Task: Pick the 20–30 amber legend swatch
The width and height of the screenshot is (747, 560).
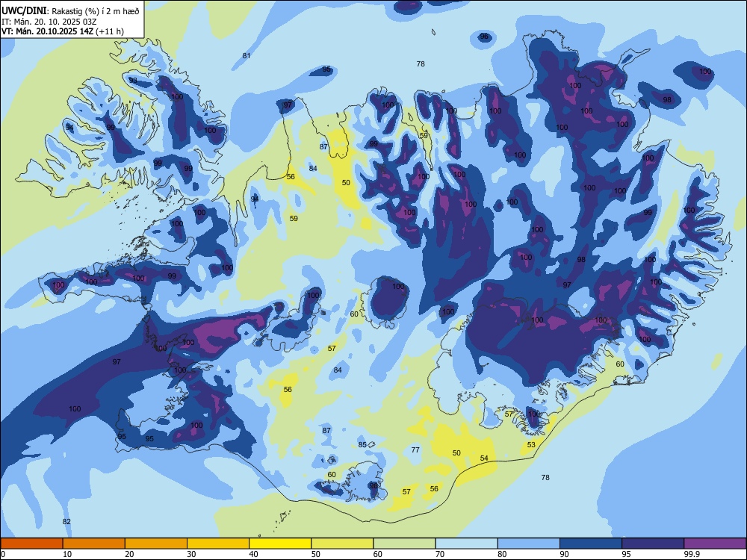Action: (156, 544)
